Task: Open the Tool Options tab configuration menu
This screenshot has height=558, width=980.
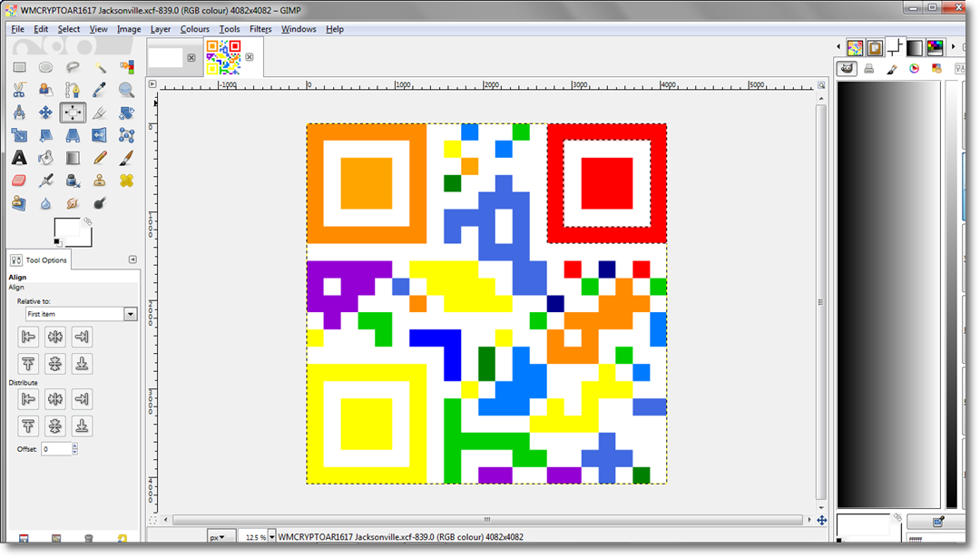Action: click(x=132, y=259)
